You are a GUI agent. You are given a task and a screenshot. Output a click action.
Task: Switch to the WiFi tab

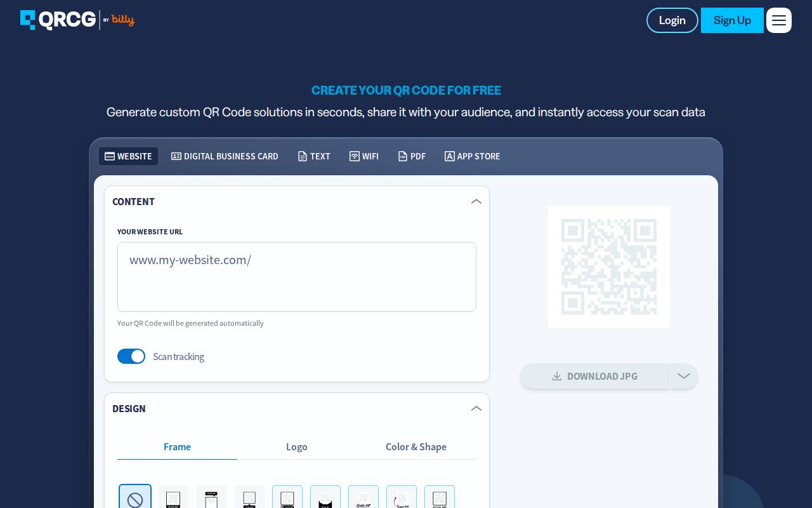coord(364,156)
